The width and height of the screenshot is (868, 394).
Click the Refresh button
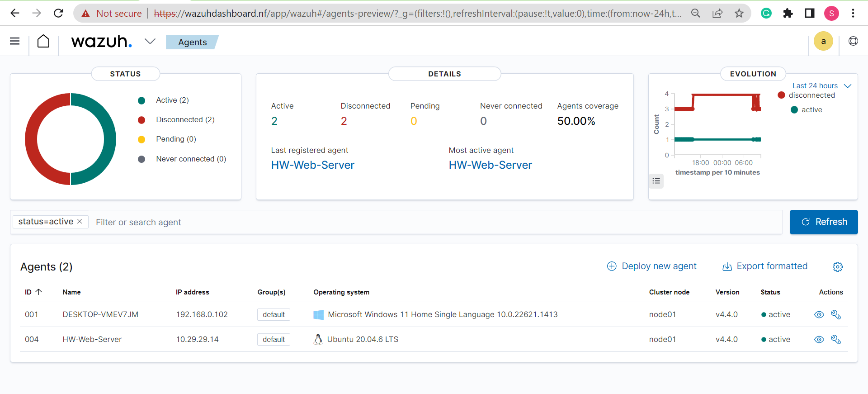coord(824,222)
